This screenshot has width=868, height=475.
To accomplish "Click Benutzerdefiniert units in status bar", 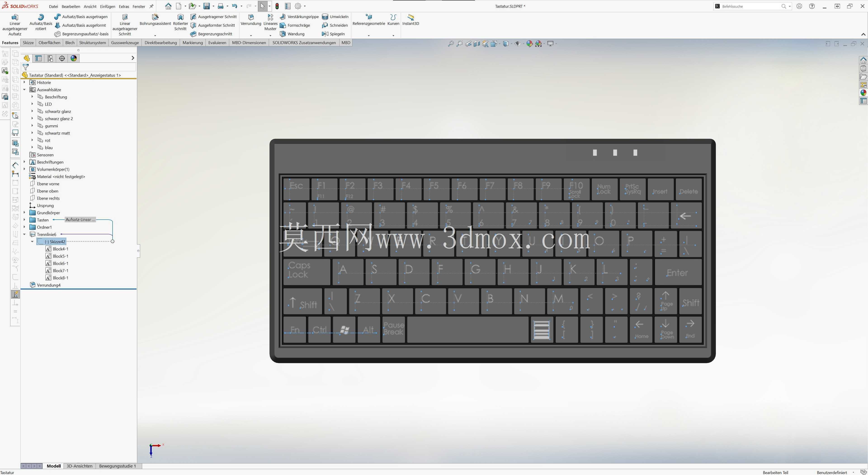I will coord(832,472).
